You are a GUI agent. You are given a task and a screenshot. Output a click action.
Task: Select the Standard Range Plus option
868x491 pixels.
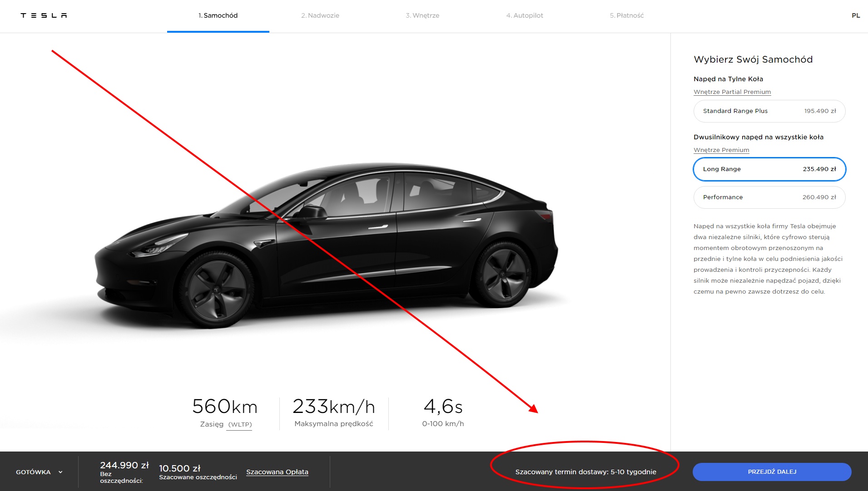coord(769,111)
